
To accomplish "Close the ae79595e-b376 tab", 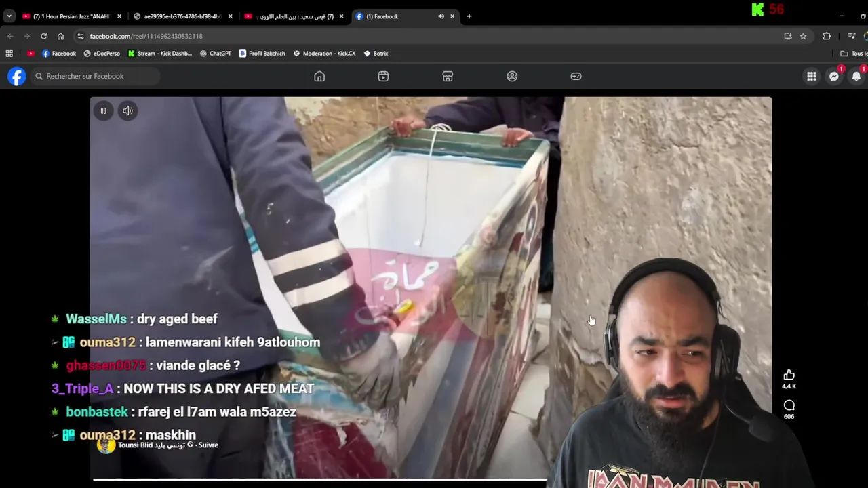I will click(x=230, y=16).
